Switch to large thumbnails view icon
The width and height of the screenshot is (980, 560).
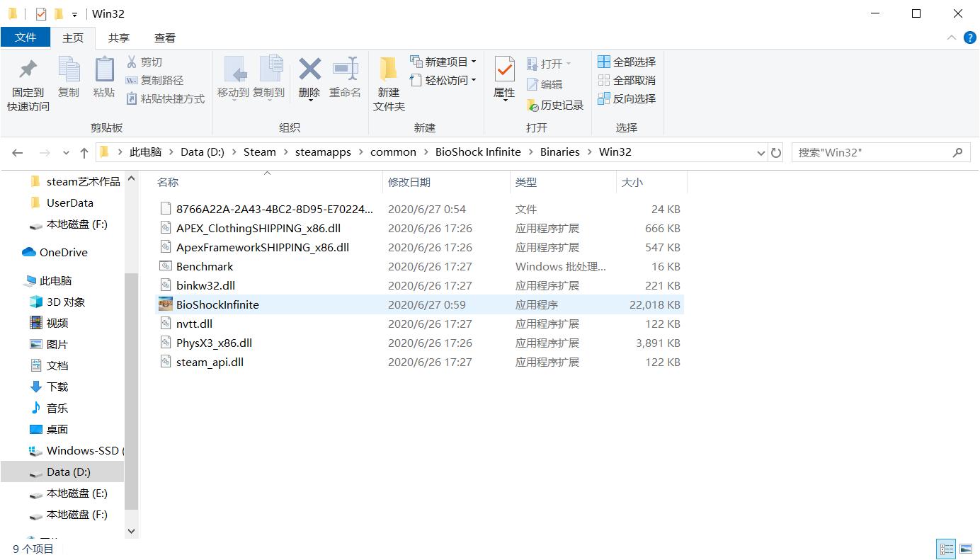965,549
